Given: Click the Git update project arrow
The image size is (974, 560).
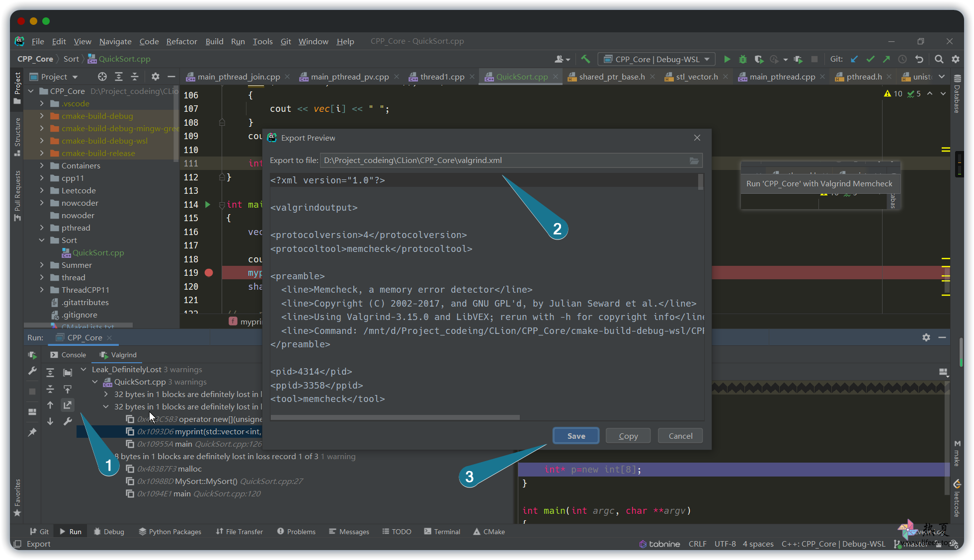Looking at the screenshot, I should click(854, 59).
